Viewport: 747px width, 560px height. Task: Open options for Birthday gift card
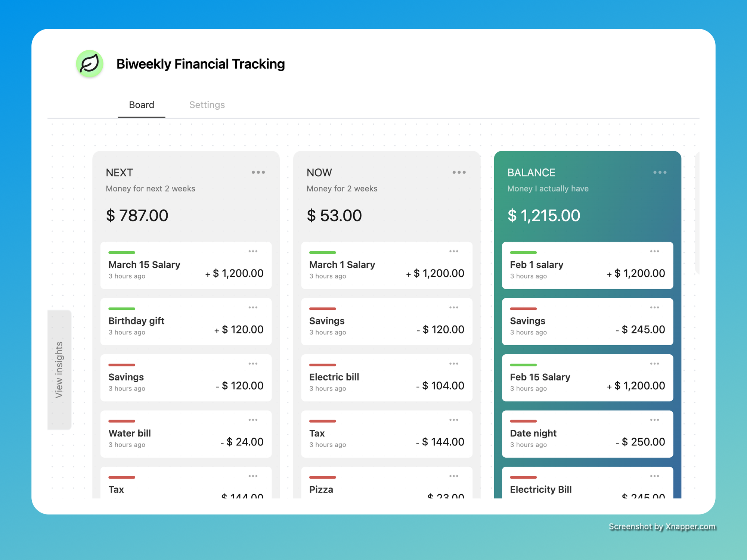[x=253, y=308]
